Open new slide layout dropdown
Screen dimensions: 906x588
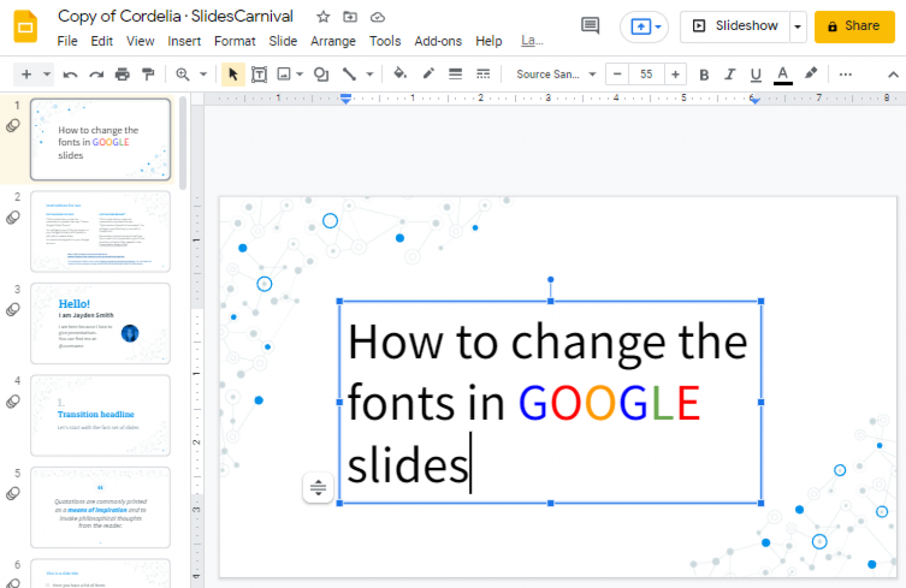pos(47,74)
